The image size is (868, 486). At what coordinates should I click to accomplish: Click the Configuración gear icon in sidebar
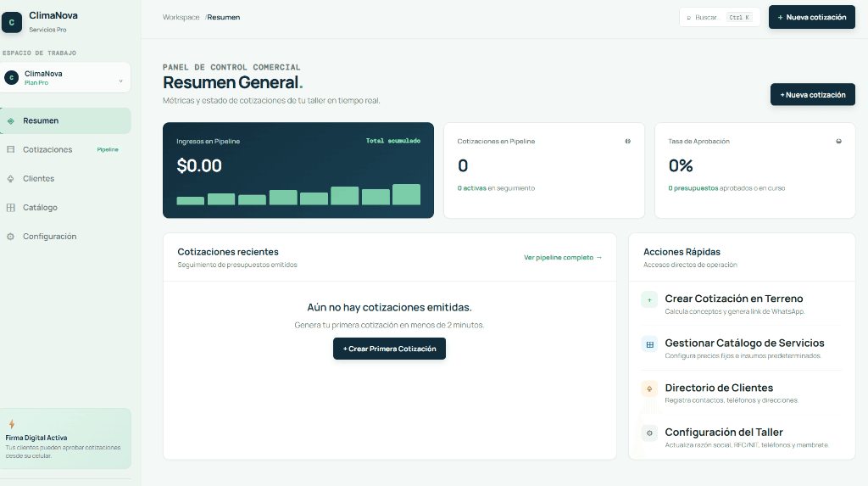[x=10, y=237]
